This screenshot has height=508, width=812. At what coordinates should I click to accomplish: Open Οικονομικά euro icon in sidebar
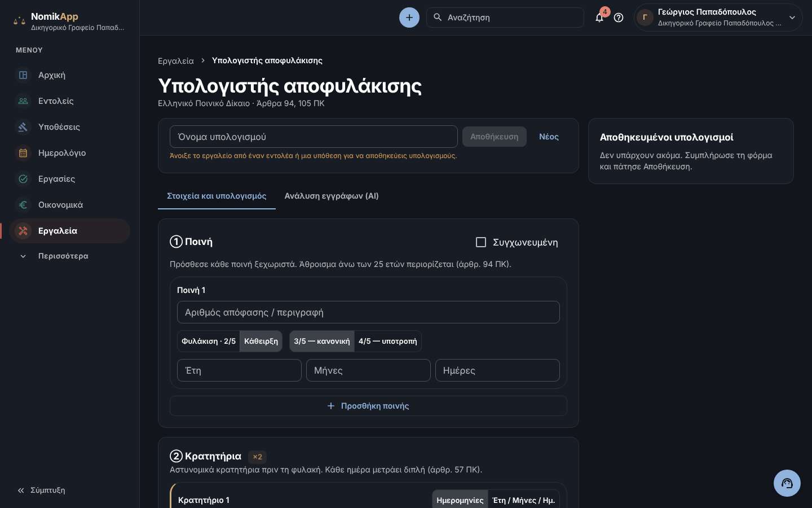coord(23,205)
